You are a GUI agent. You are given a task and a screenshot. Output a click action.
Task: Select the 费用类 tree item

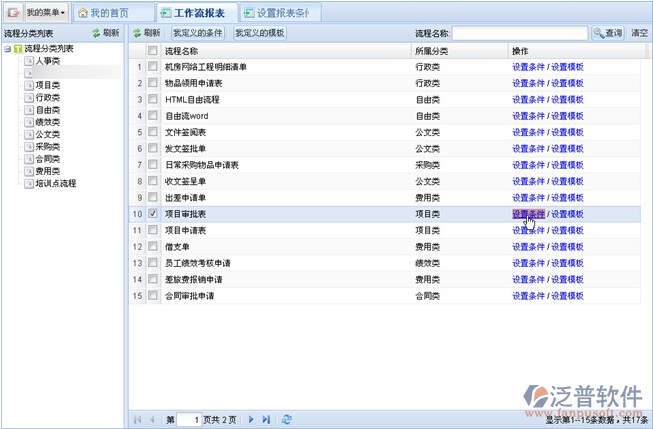pos(47,171)
